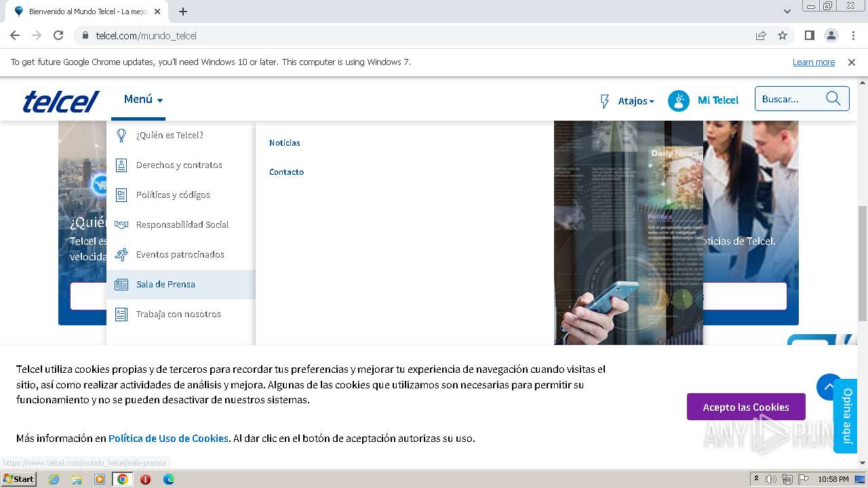Screen dimensions: 868x488
Task: Bookmark this page with star icon
Action: tap(783, 35)
